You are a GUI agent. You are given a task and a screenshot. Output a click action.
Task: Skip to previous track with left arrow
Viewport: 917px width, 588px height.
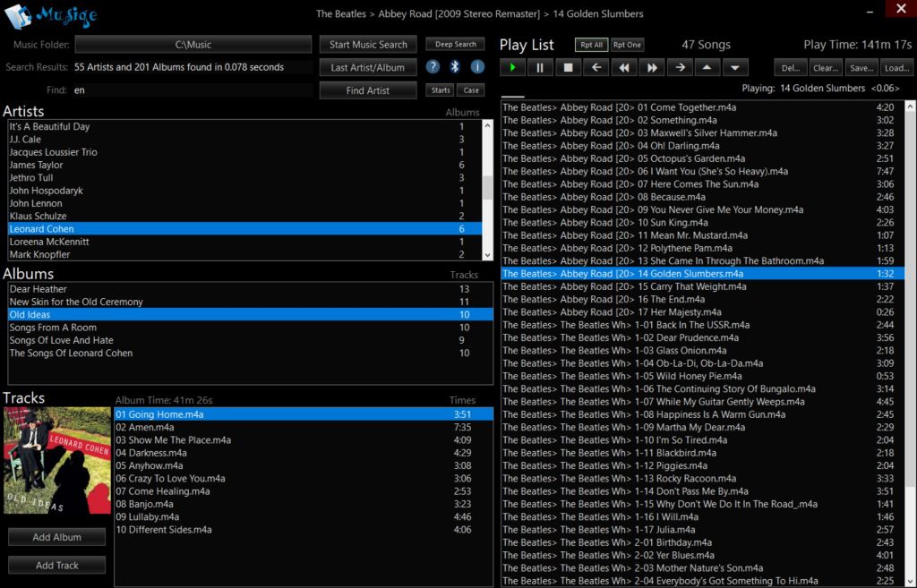point(596,67)
